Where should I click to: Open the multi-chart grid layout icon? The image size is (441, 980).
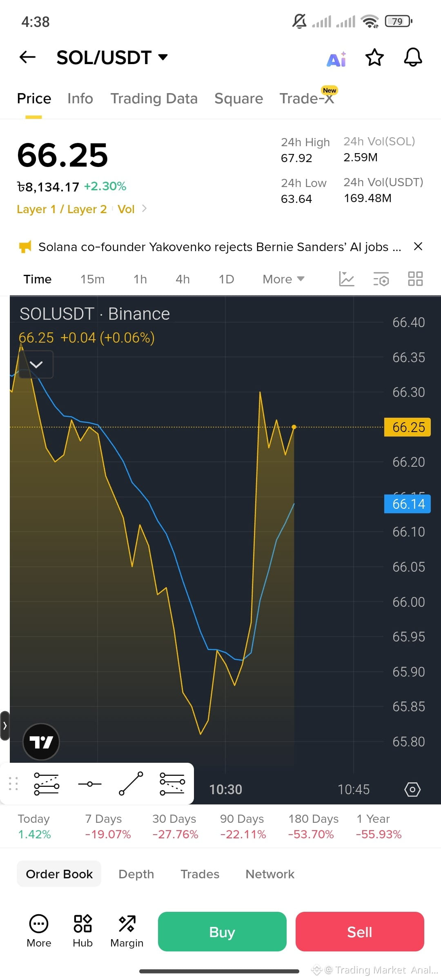click(415, 279)
